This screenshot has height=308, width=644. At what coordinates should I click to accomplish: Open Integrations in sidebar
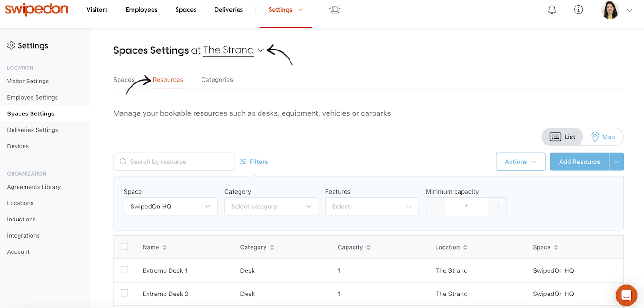click(23, 235)
